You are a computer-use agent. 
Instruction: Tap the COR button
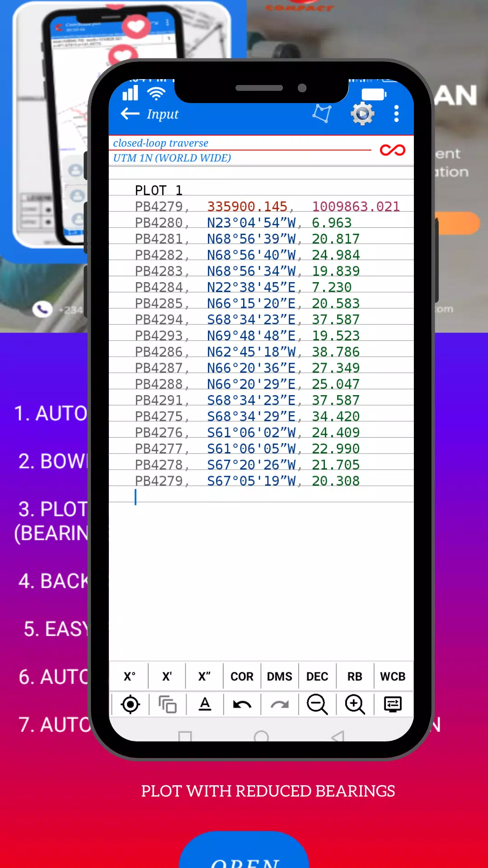click(x=242, y=676)
